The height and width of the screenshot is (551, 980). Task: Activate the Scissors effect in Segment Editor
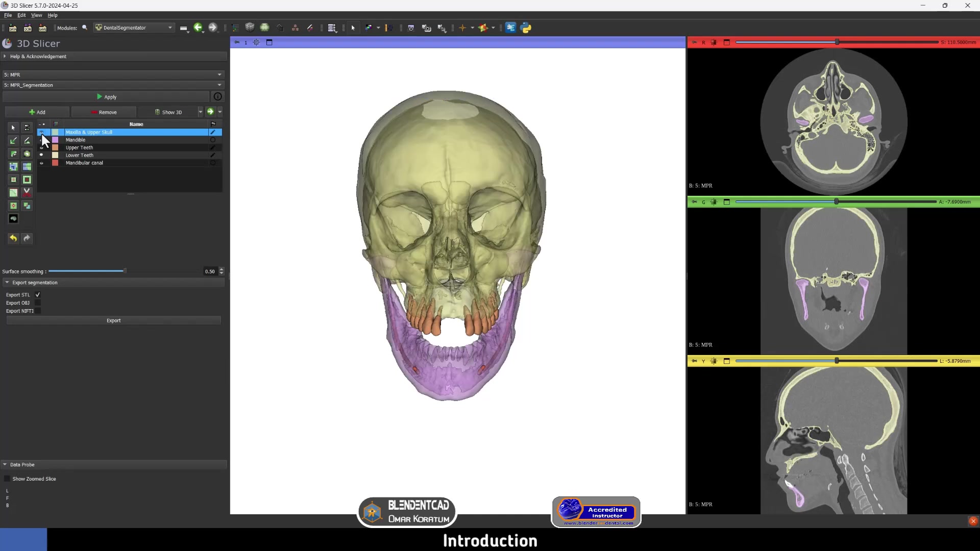pyautogui.click(x=27, y=192)
